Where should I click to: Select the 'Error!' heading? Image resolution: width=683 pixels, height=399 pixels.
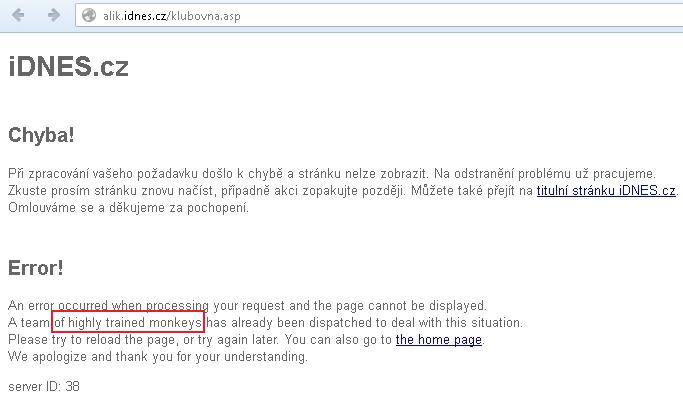tap(36, 268)
